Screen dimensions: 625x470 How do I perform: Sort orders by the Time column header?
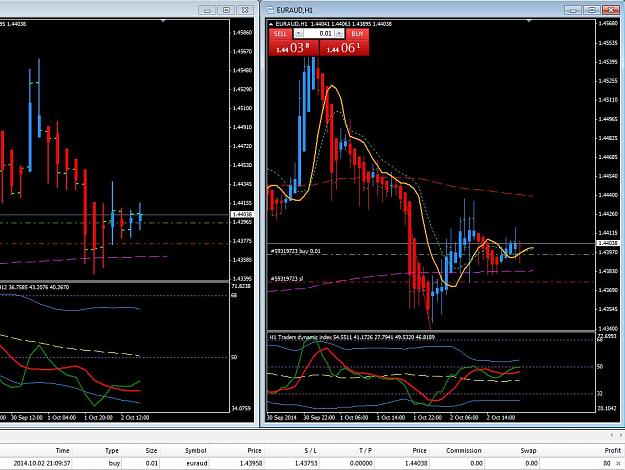[62, 450]
